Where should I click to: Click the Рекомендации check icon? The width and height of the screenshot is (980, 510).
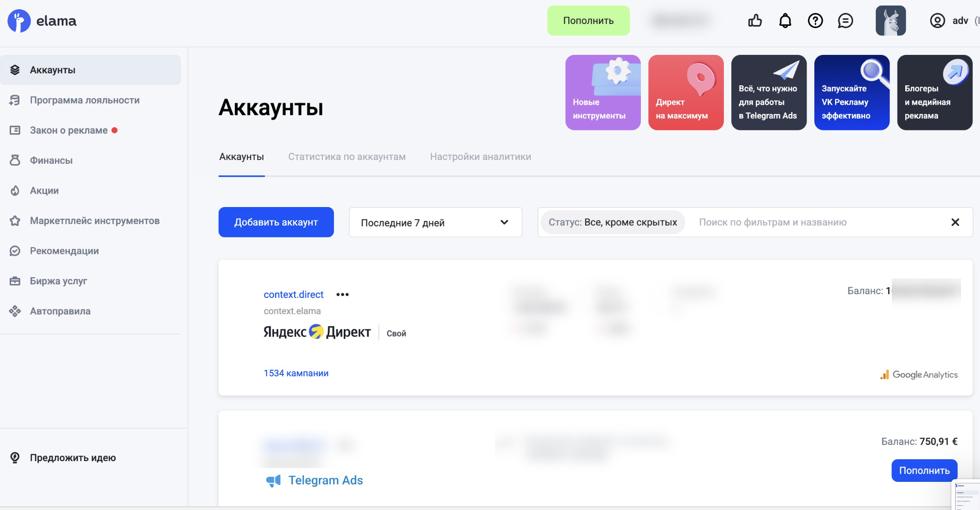tap(15, 251)
